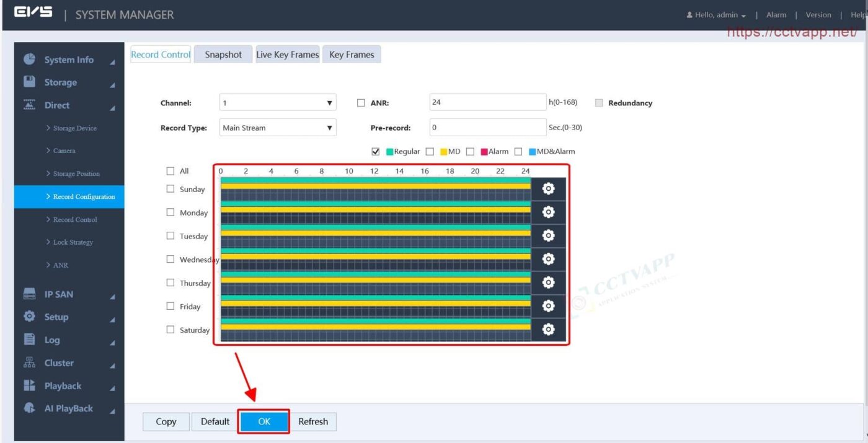The height and width of the screenshot is (443, 868).
Task: Click the Cluster network icon
Action: [29, 363]
